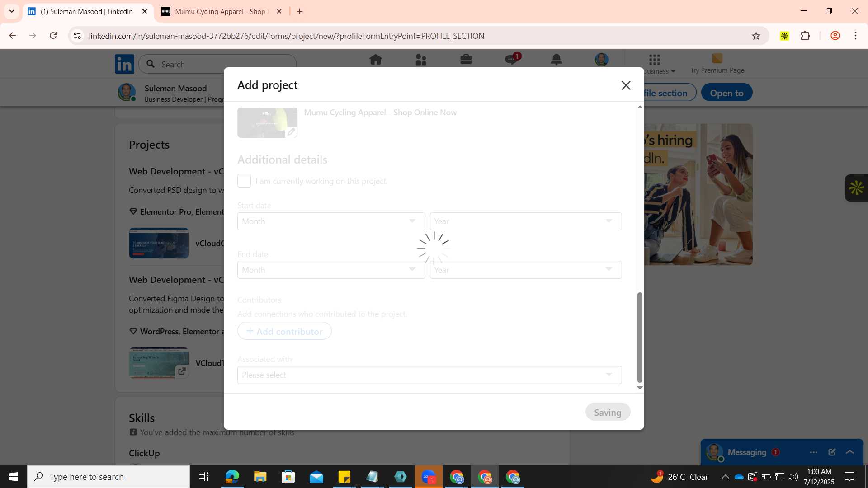Open End date Month dropdown

pos(331,270)
